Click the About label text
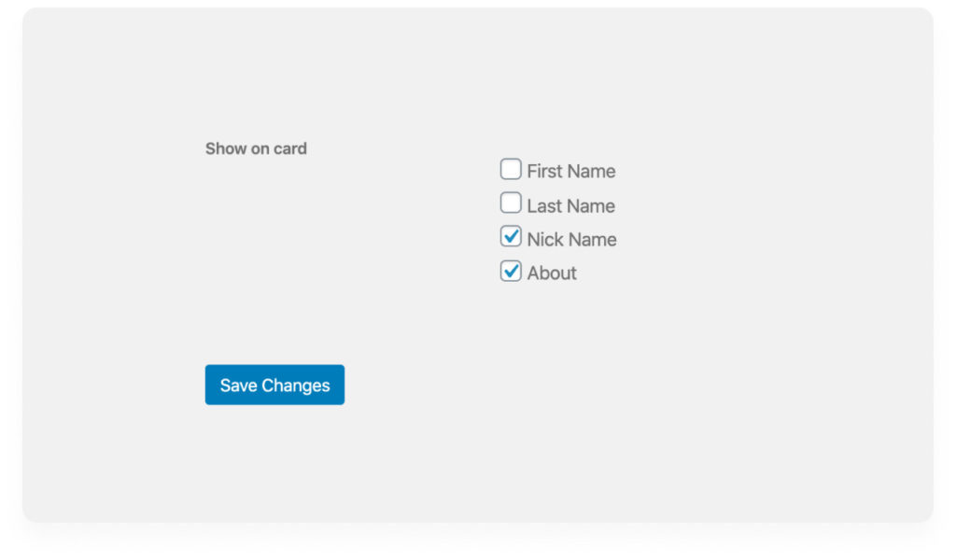Screen dimensions: 956x560 [x=552, y=273]
